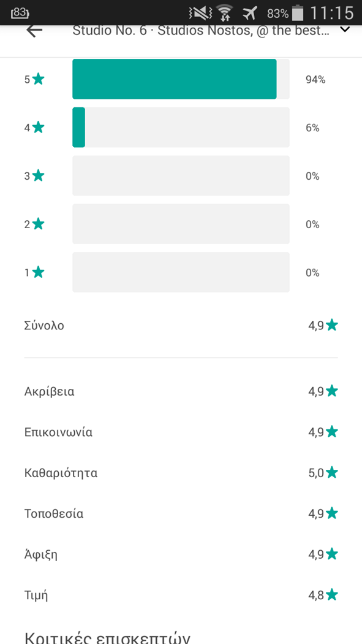Tap the airplane mode status icon

[249, 13]
